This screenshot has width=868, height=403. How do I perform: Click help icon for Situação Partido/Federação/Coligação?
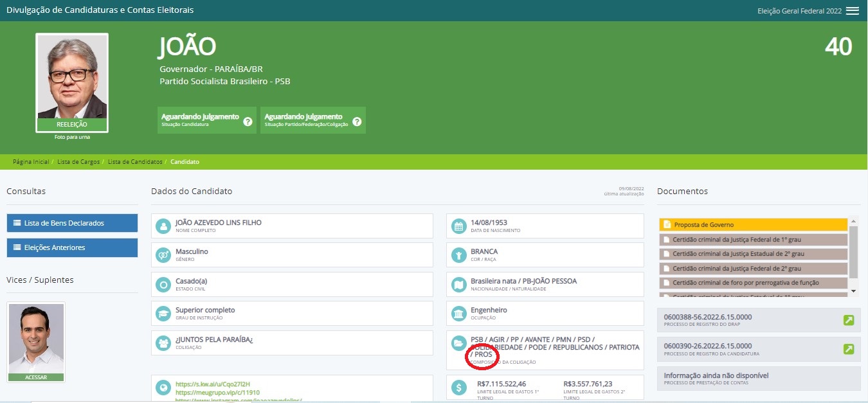point(357,121)
